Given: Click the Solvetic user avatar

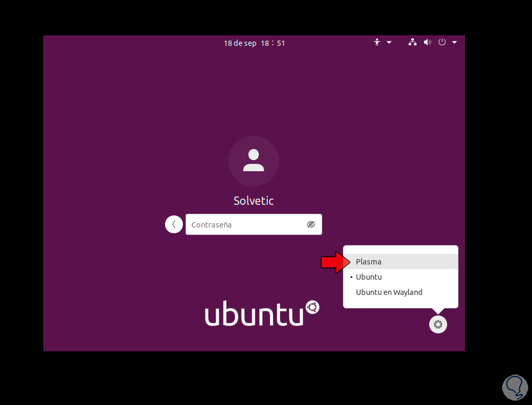Looking at the screenshot, I should click(254, 161).
